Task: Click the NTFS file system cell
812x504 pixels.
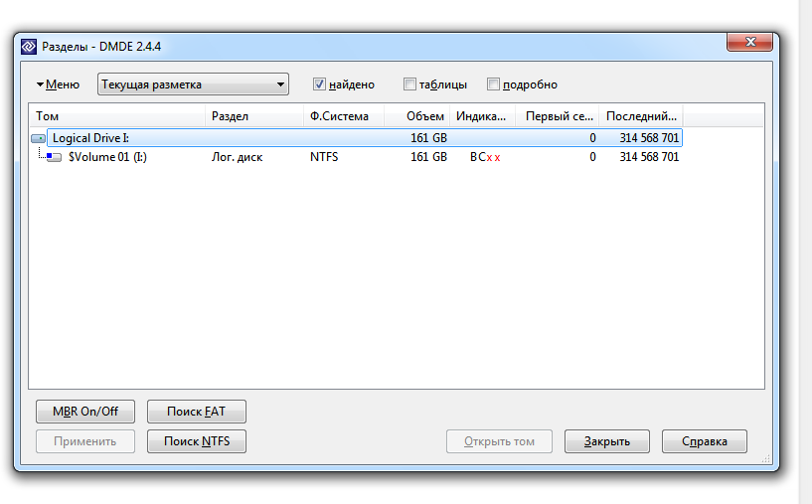Action: coord(324,157)
